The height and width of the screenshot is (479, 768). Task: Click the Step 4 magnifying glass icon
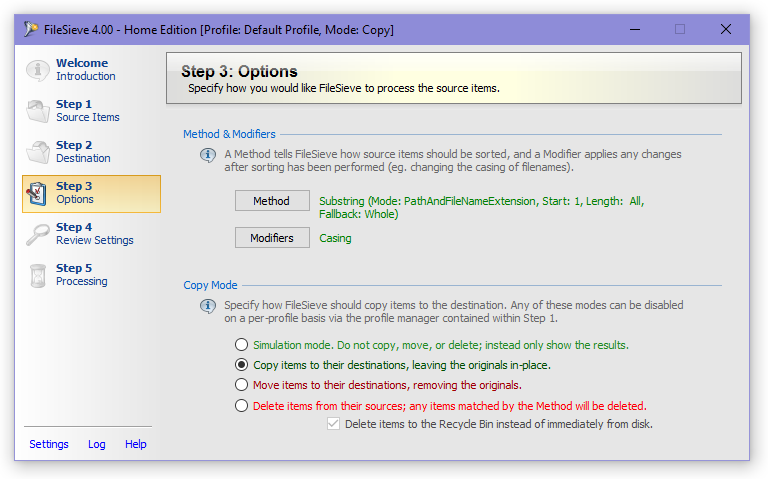38,234
